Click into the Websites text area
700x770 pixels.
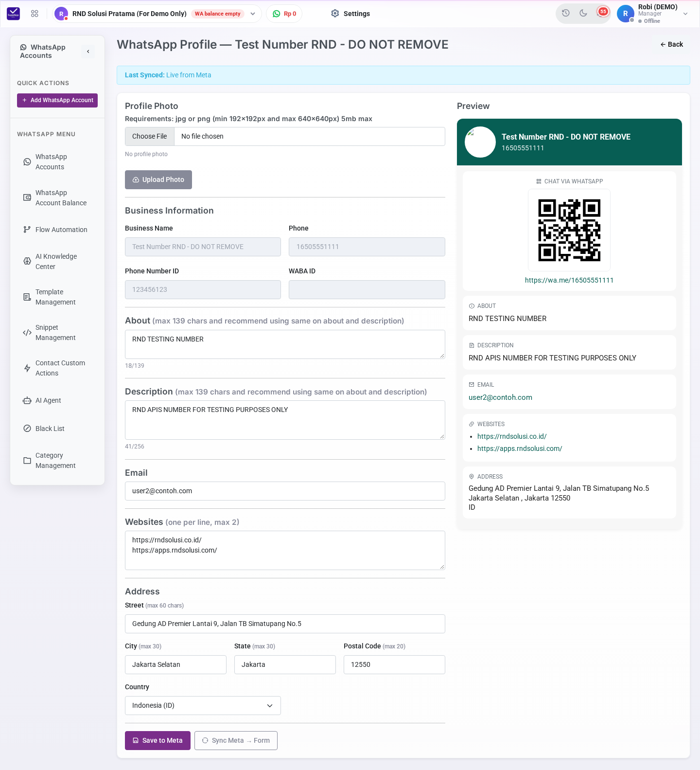pyautogui.click(x=285, y=550)
